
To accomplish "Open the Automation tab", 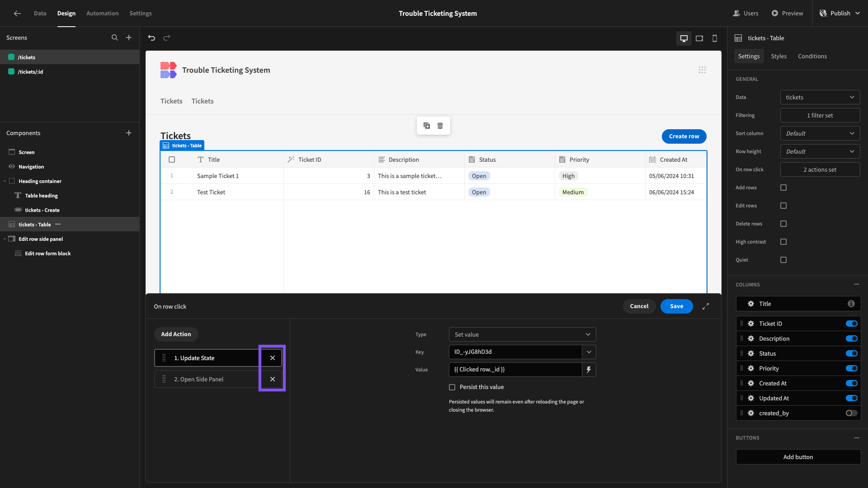I will 103,13.
